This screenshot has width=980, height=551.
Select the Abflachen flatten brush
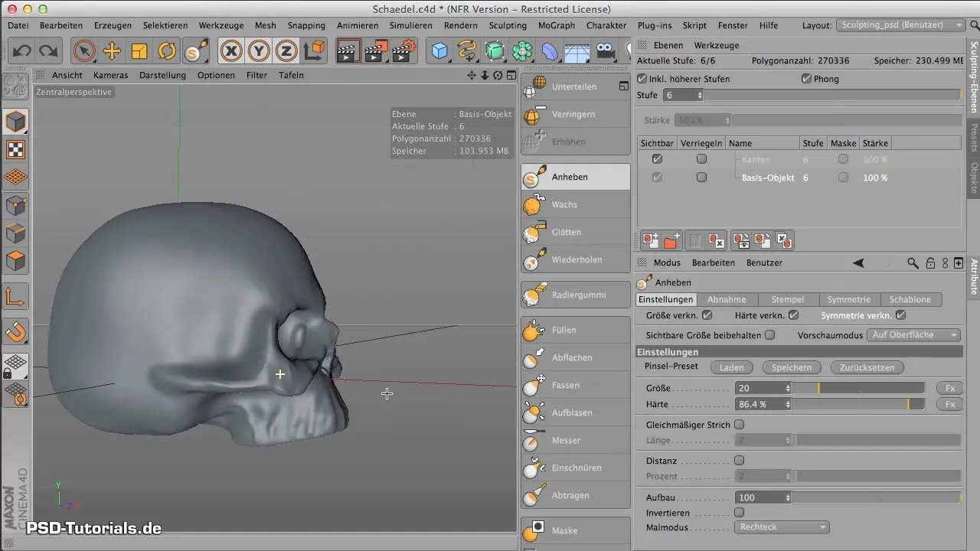click(576, 357)
